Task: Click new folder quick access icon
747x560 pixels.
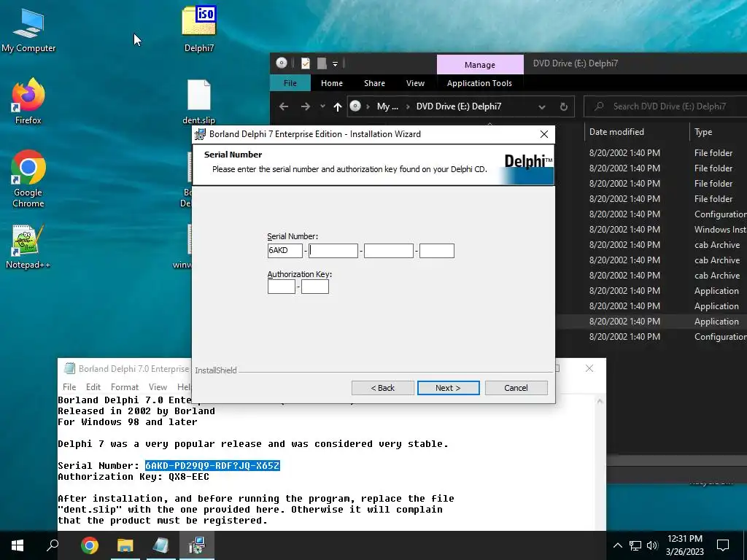Action: (322, 63)
